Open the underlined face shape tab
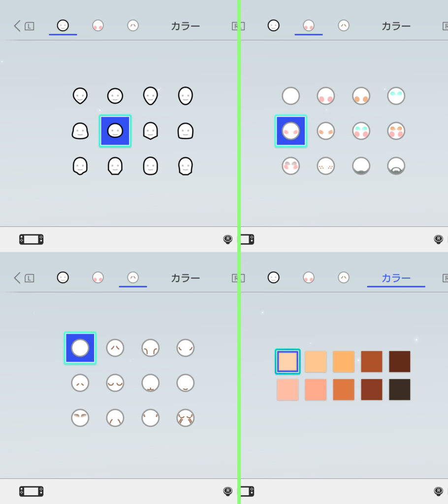 (63, 26)
